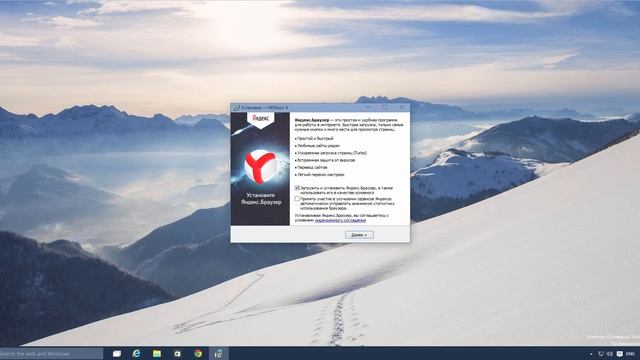Click the "Далее >" button in installer

359,235
